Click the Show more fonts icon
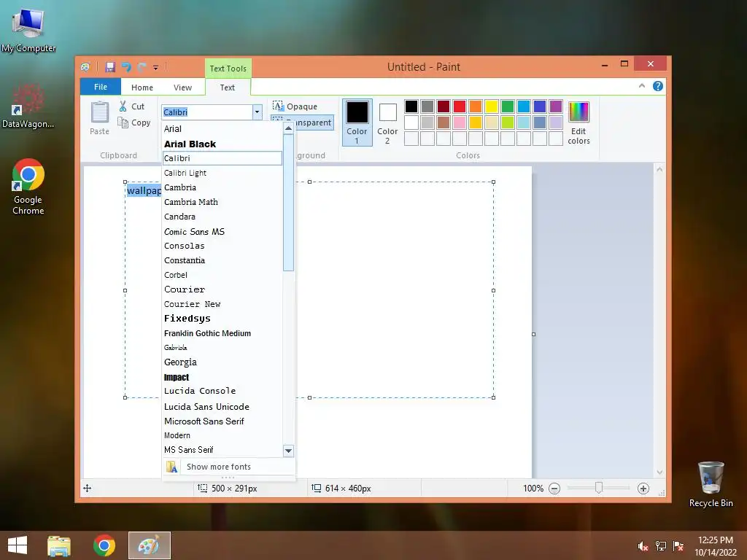The image size is (747, 560). click(172, 467)
